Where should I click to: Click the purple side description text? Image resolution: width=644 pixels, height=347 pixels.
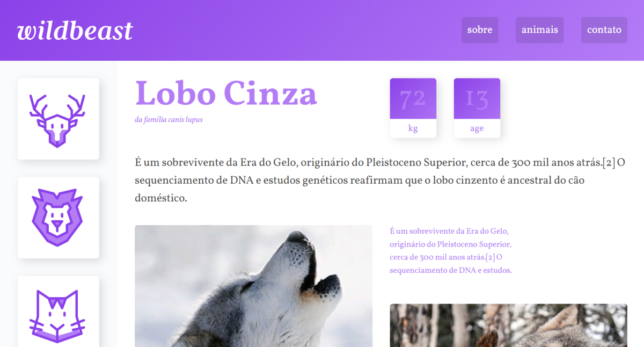pyautogui.click(x=451, y=250)
